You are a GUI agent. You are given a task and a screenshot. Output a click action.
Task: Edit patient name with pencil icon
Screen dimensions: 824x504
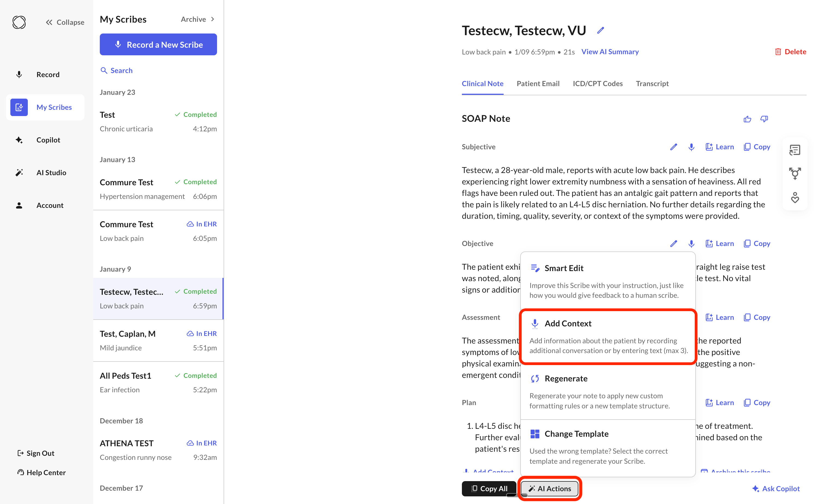click(601, 31)
